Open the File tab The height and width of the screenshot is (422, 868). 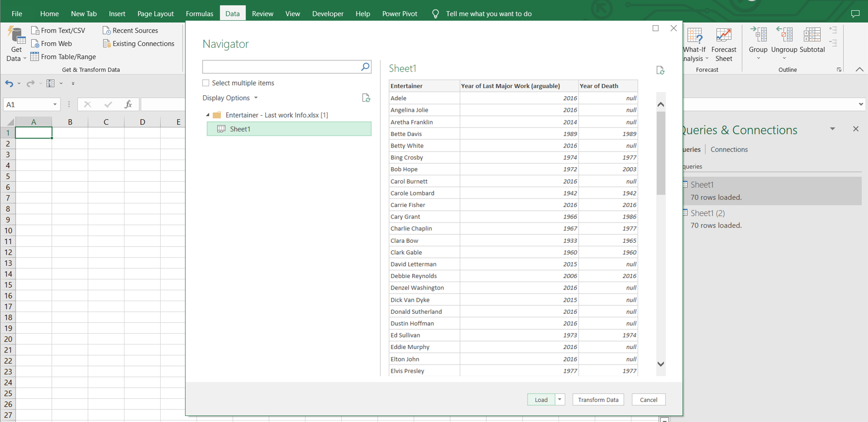[17, 14]
